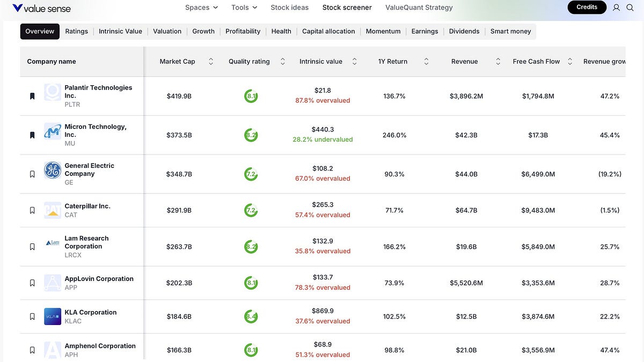Select the Smart money tab

(510, 31)
